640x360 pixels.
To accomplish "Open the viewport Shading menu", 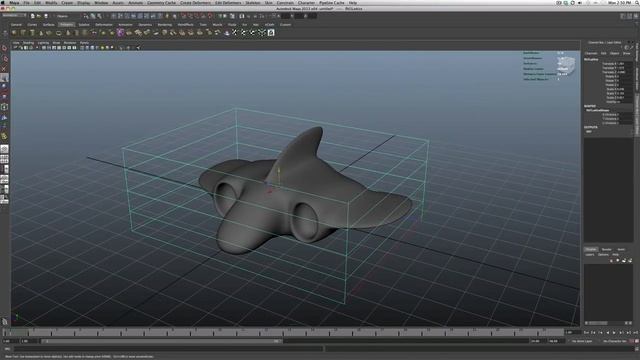I will tap(28, 42).
